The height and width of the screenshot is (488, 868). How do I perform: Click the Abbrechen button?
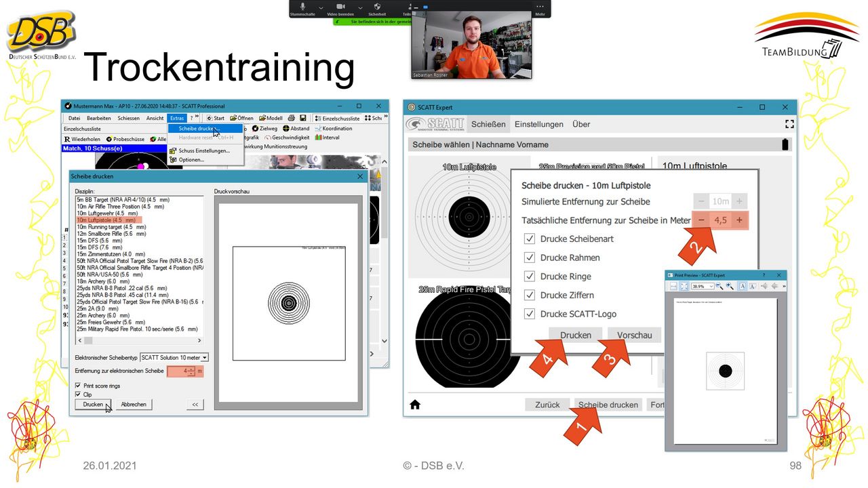134,405
